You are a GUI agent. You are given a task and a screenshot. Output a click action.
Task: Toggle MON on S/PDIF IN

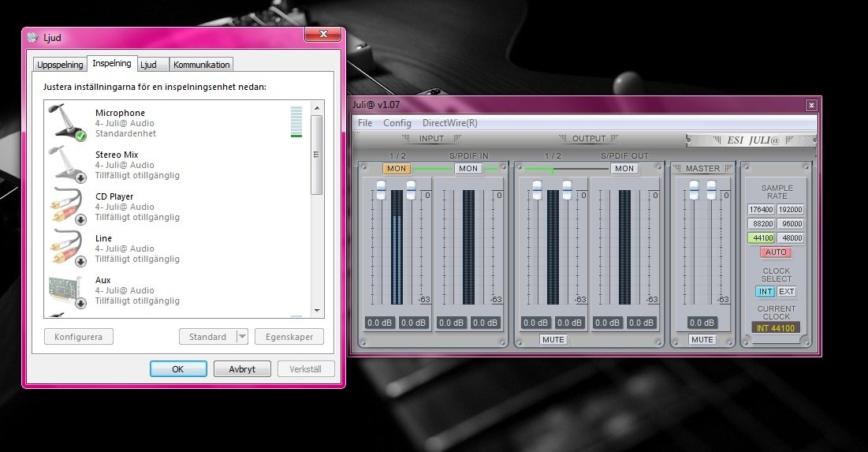click(x=468, y=168)
